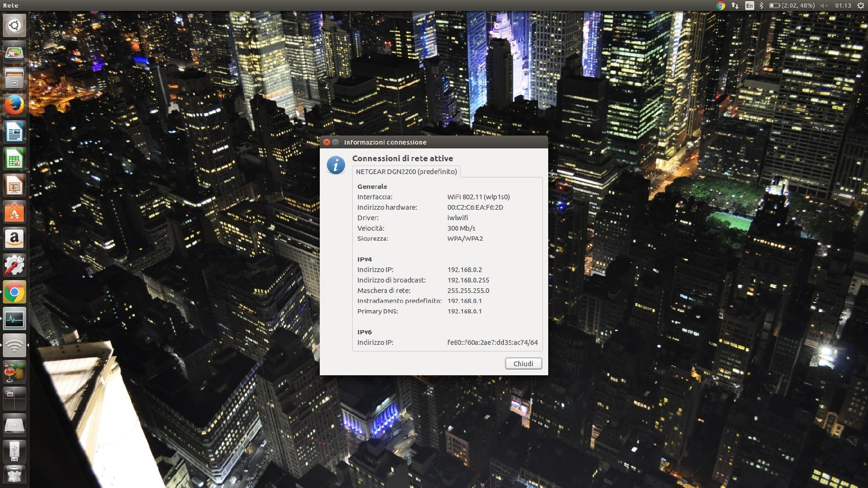Click the blue info icon in the dialog
The width and height of the screenshot is (868, 488).
point(336,165)
